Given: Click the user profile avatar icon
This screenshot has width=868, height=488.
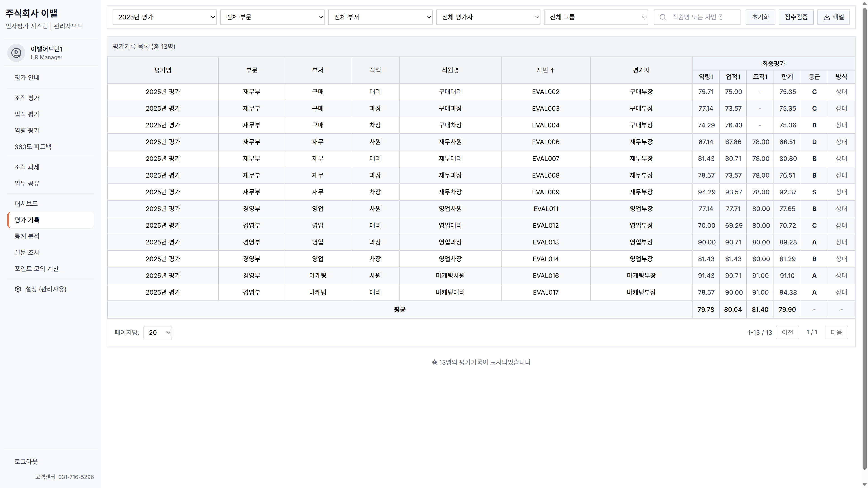Looking at the screenshot, I should tap(16, 53).
